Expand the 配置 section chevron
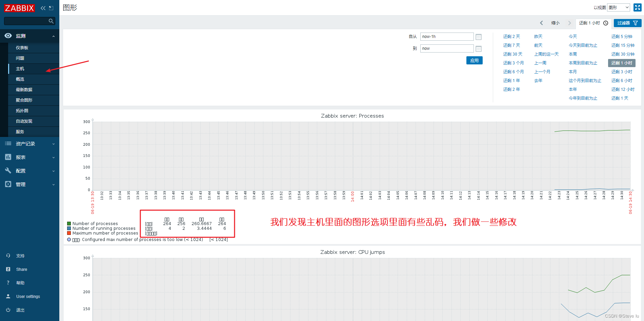 pyautogui.click(x=54, y=171)
